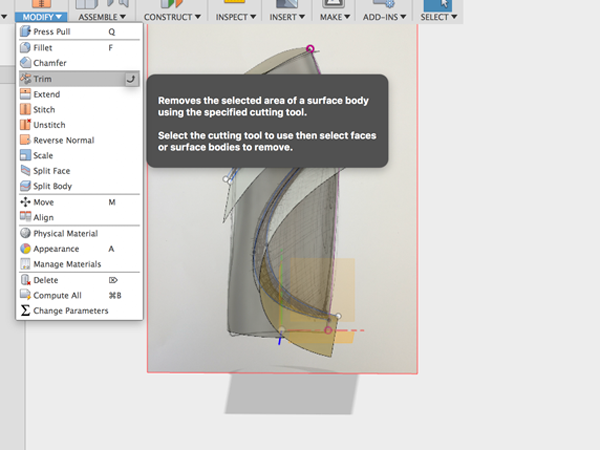
Task: Click the Unstitch icon
Action: pos(25,125)
